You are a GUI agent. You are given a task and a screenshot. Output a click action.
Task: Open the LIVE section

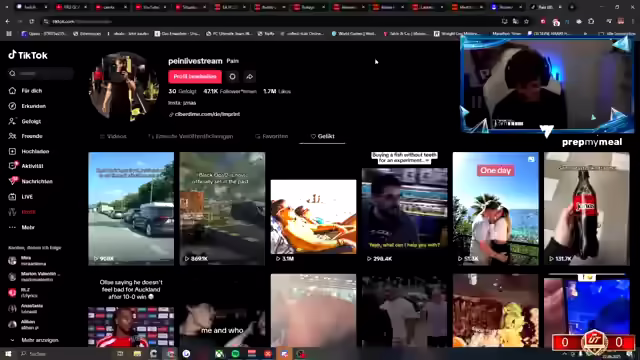[20, 197]
